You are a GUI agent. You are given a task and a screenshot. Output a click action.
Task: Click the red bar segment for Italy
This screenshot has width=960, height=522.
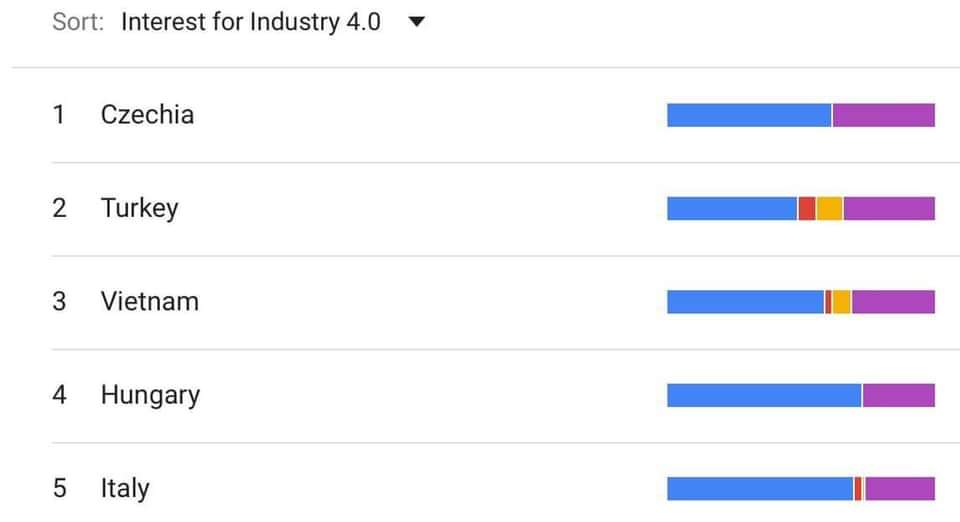(858, 489)
